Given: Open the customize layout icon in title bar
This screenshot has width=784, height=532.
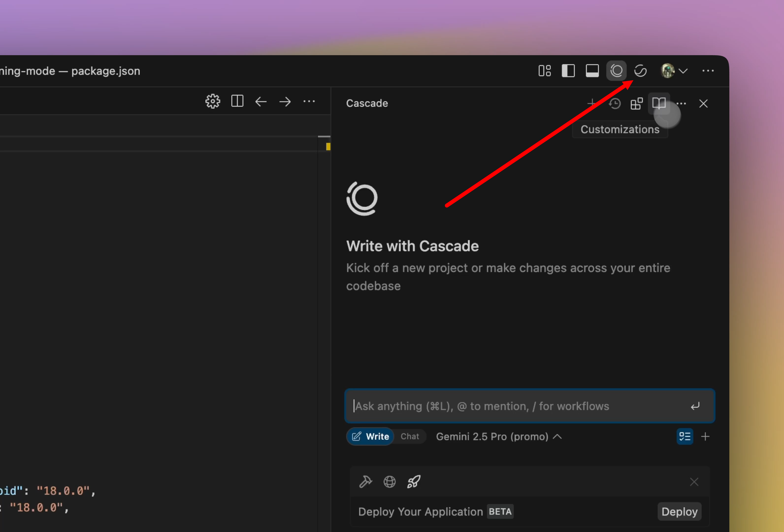Looking at the screenshot, I should (544, 71).
